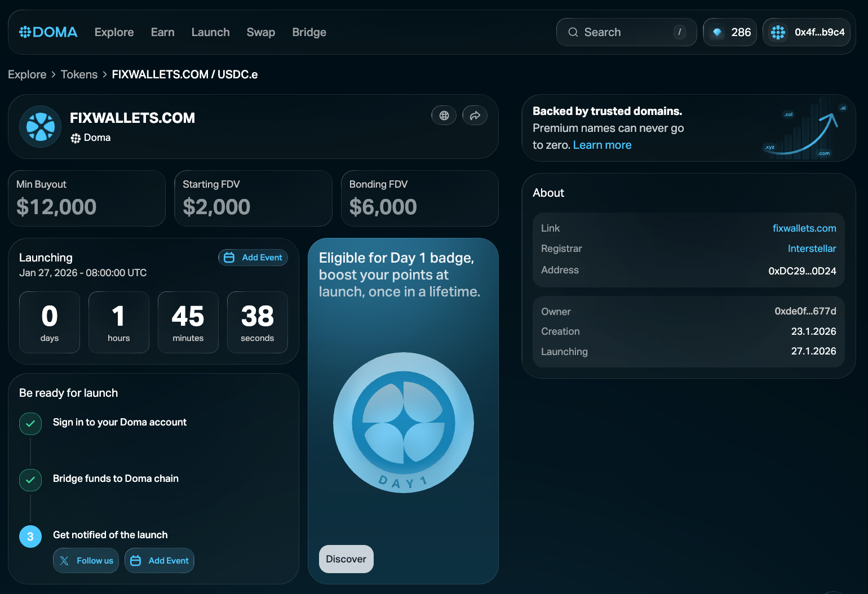
Task: Click the Day 1 badge image
Action: click(404, 423)
